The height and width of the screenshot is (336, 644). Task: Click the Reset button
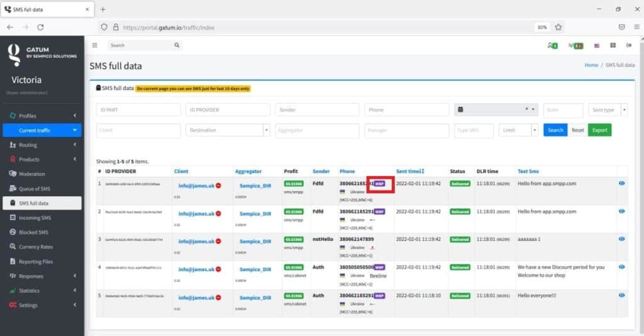coord(577,130)
